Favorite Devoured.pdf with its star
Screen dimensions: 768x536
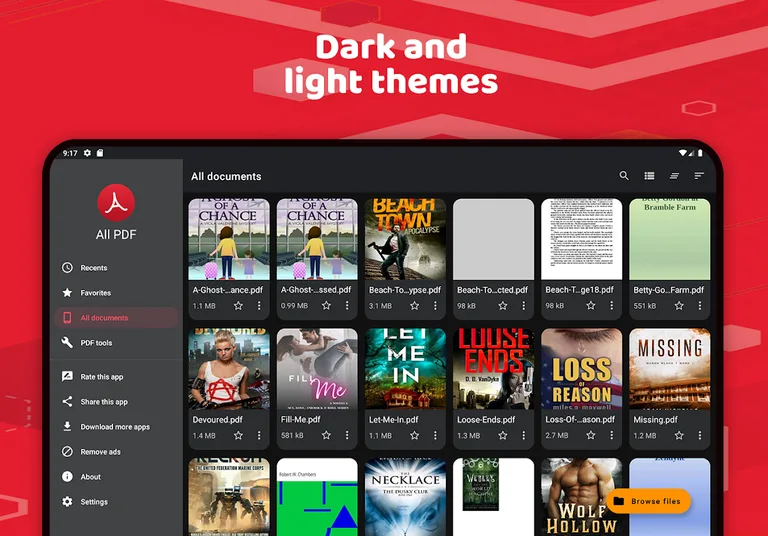[238, 435]
